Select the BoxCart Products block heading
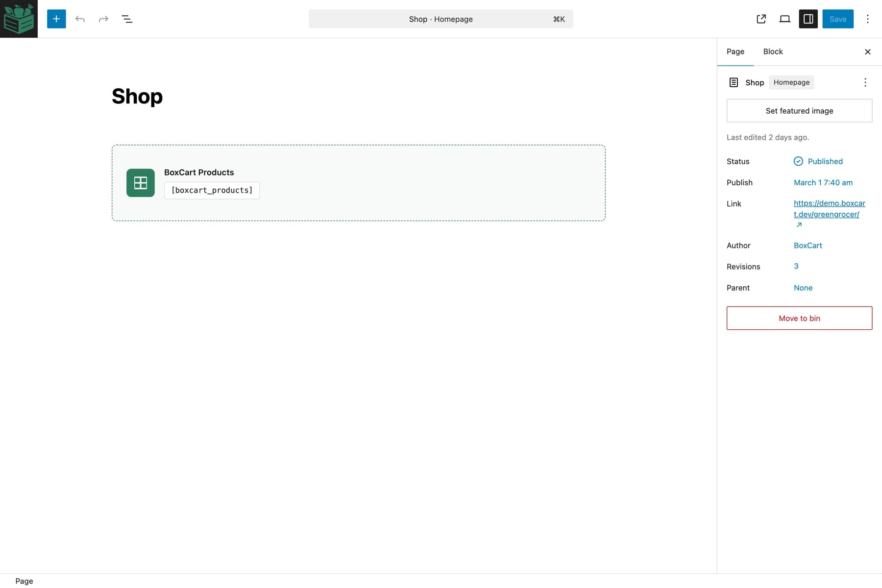The width and height of the screenshot is (882, 588). [198, 172]
